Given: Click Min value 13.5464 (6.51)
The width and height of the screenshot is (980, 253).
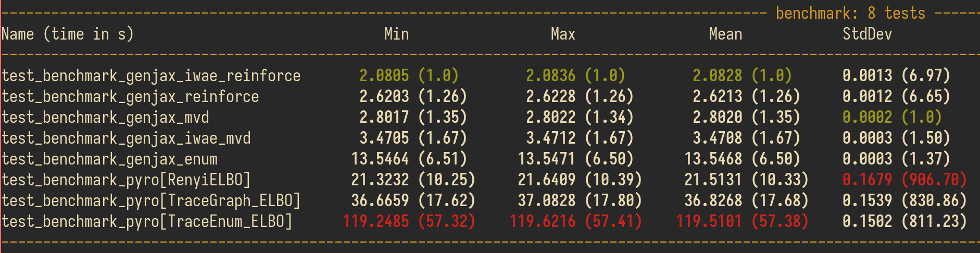Looking at the screenshot, I should tap(409, 159).
